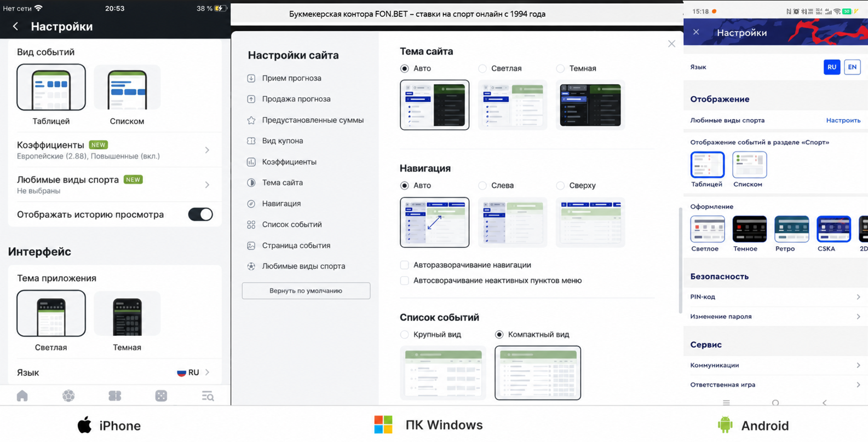Image resolution: width=868 pixels, height=442 pixels.
Task: Open the Язык RU language chevron on iPhone
Action: 208,373
